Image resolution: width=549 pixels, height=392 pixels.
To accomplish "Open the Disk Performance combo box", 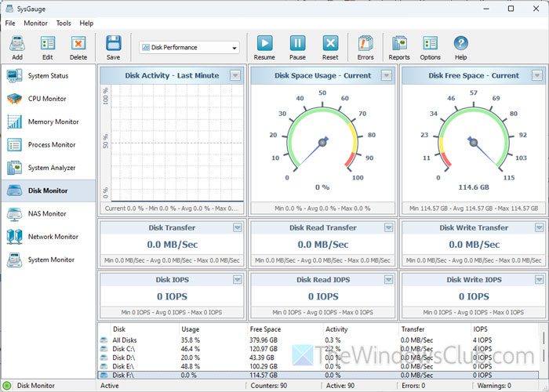I will (190, 48).
